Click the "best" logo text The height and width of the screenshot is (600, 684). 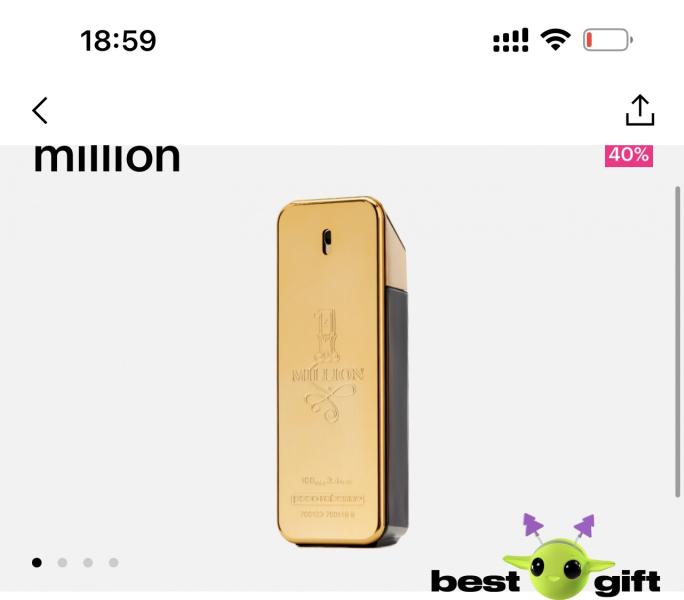tap(475, 581)
